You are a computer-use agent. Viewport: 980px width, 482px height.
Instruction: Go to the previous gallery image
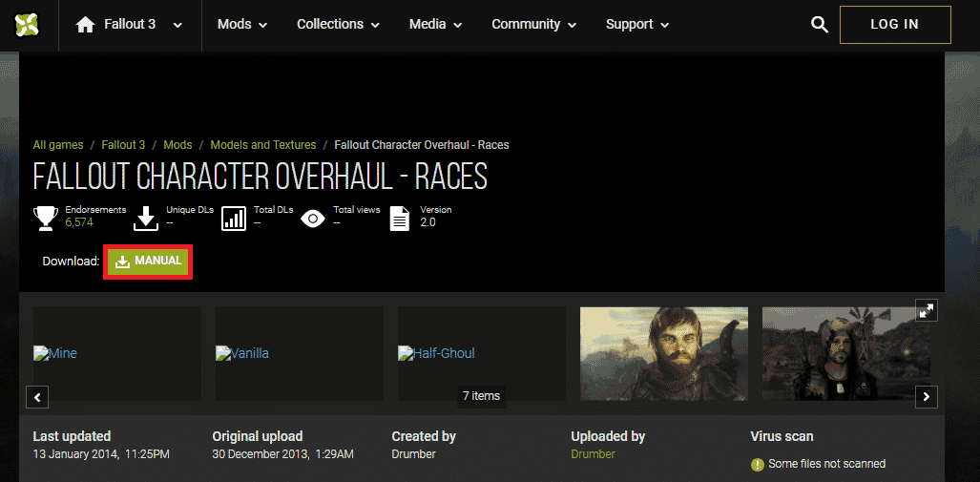[x=37, y=396]
